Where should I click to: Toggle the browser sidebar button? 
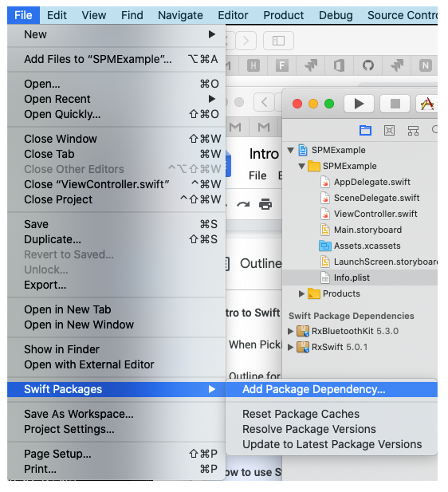point(278,41)
